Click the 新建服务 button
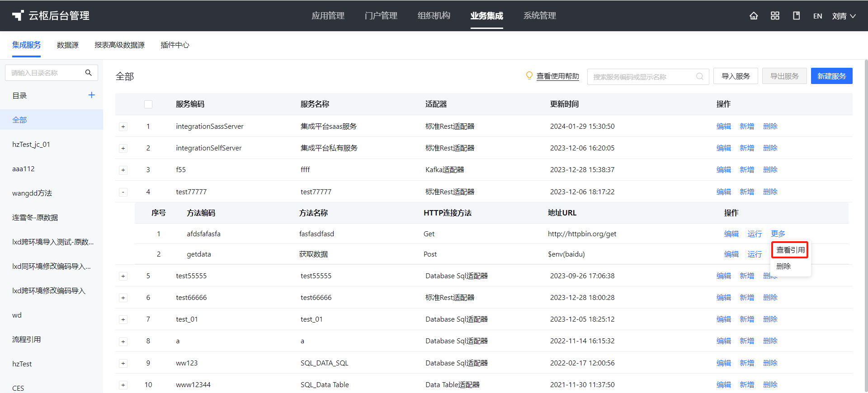This screenshot has width=868, height=393. tap(831, 76)
